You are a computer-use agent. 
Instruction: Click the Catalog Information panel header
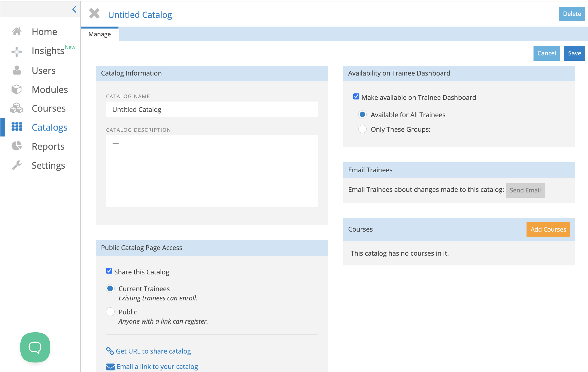[x=212, y=73]
